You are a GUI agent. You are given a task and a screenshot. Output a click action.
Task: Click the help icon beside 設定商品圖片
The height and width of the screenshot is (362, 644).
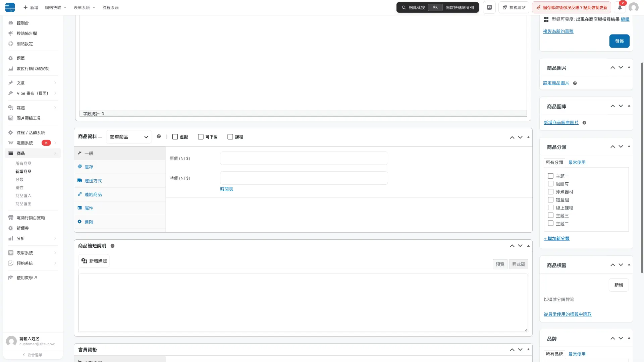coord(575,83)
